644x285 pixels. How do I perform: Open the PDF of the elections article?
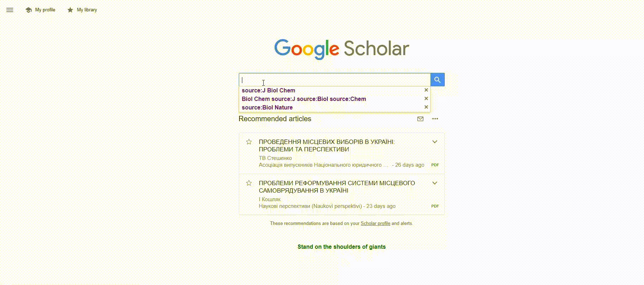(435, 165)
